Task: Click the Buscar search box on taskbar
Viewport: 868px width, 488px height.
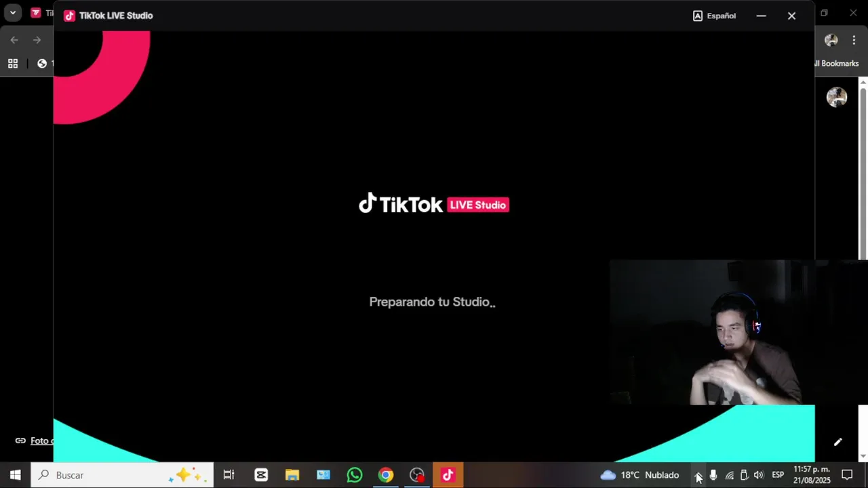Action: pyautogui.click(x=122, y=475)
